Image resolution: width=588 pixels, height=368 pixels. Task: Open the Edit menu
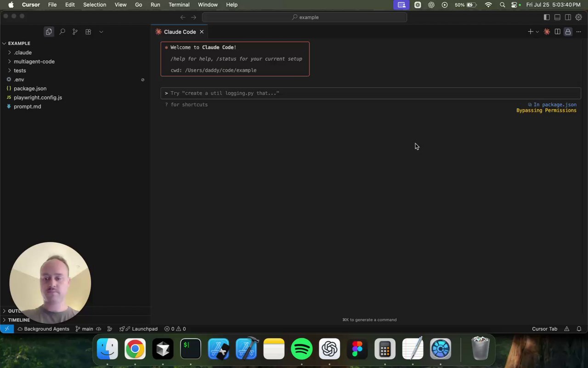pos(70,5)
